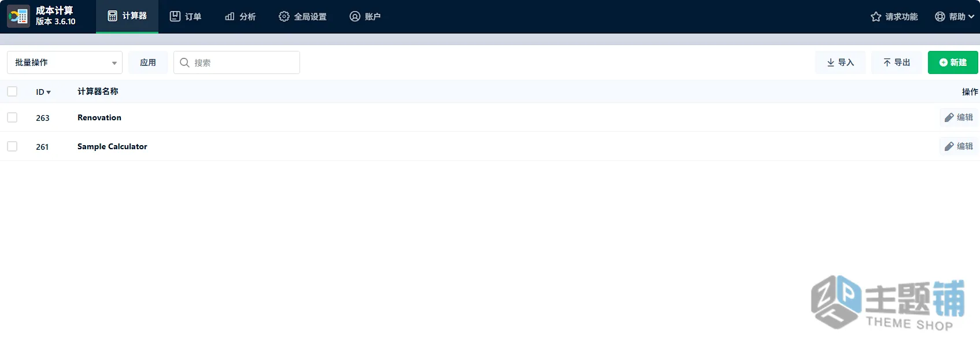This screenshot has width=980, height=347.
Task: Open the 计算器 tab
Action: coord(127,16)
